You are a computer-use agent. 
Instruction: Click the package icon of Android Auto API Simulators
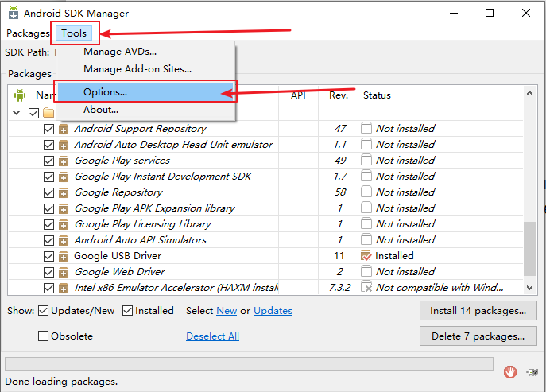coord(64,240)
